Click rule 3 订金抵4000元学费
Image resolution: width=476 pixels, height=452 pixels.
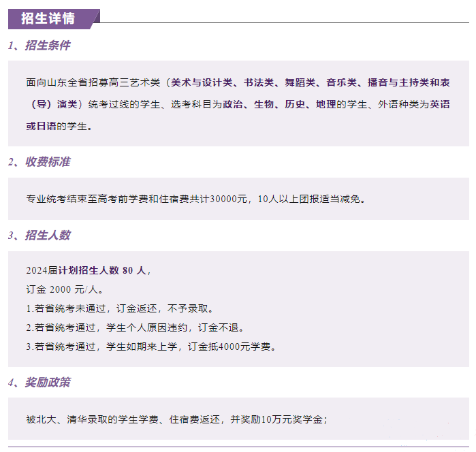(151, 346)
